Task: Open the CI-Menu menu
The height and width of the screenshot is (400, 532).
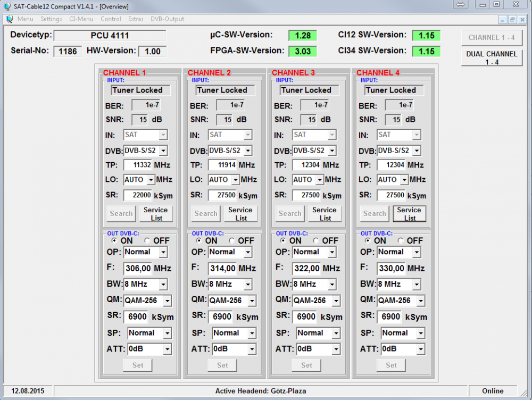Action: point(81,19)
